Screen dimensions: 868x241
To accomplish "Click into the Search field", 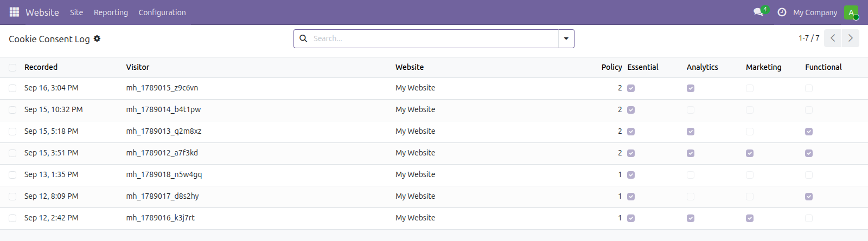I will coord(434,38).
